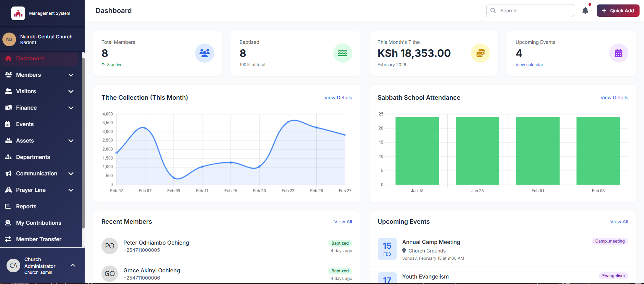The width and height of the screenshot is (644, 284).
Task: Open the Church Administrator user menu chevron
Action: (x=73, y=265)
